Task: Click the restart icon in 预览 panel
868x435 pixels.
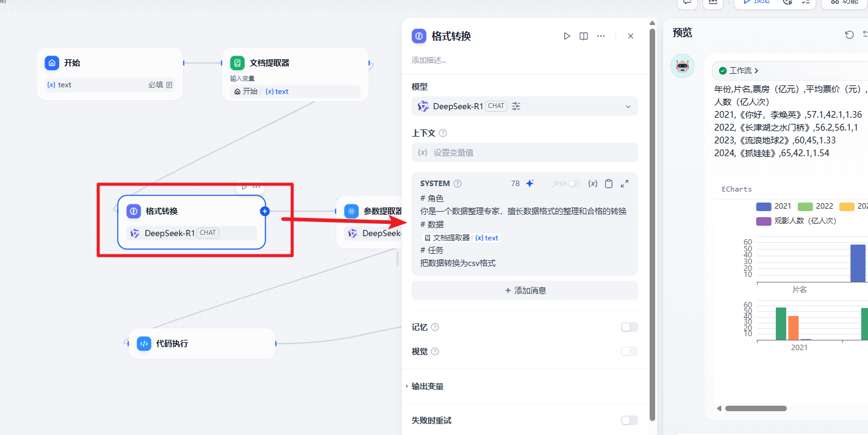Action: point(849,35)
